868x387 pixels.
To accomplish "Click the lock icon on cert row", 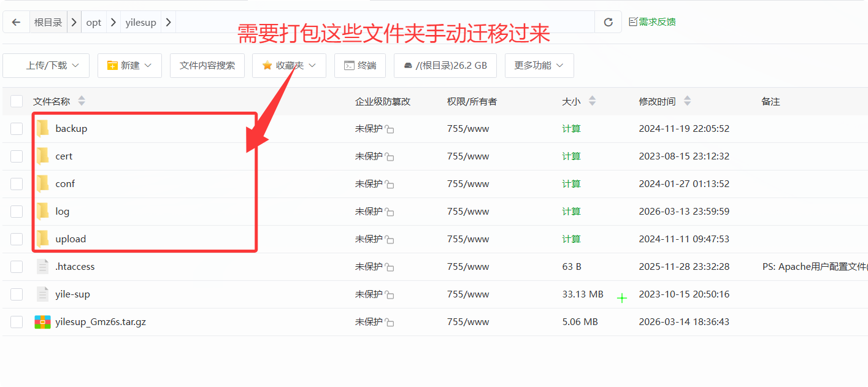I will [x=390, y=157].
